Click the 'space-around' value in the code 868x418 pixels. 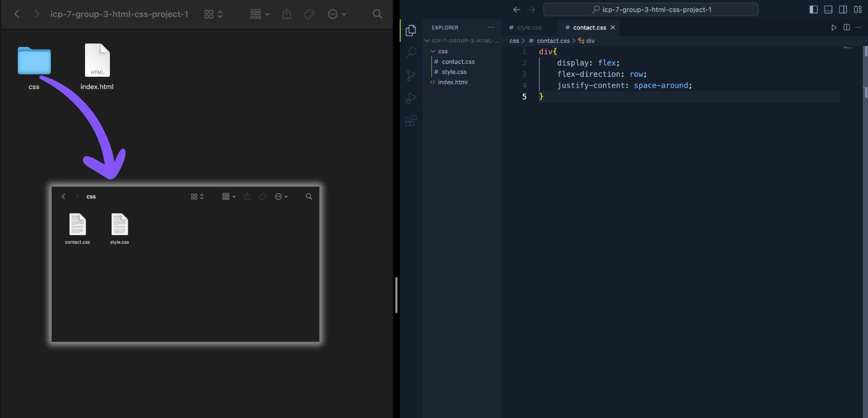661,85
